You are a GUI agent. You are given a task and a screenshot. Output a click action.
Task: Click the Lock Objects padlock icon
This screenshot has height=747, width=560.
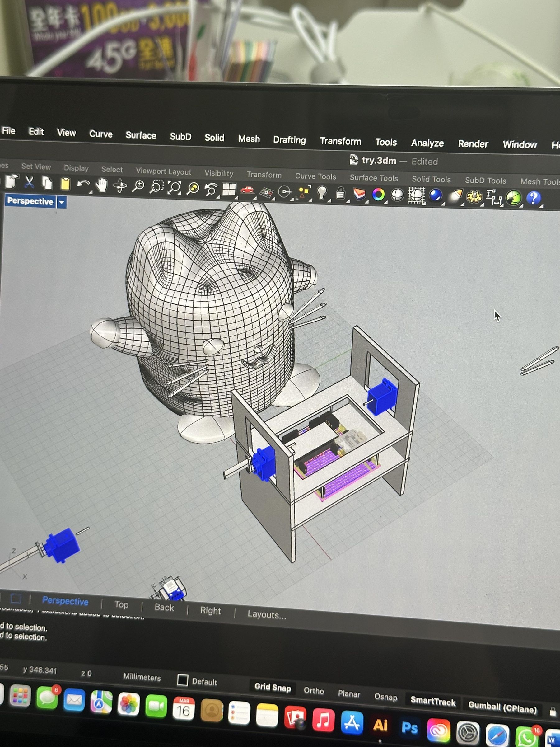click(x=341, y=194)
